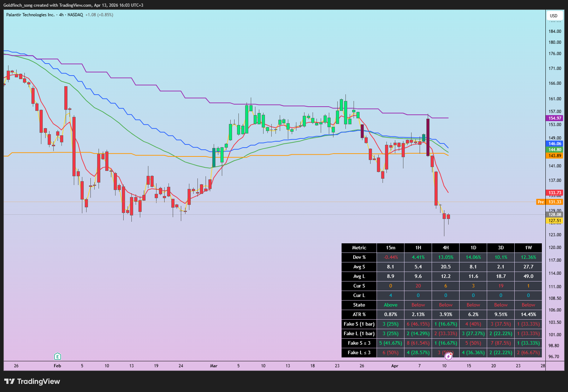
Task: Click the 1H column header
Action: point(418,248)
